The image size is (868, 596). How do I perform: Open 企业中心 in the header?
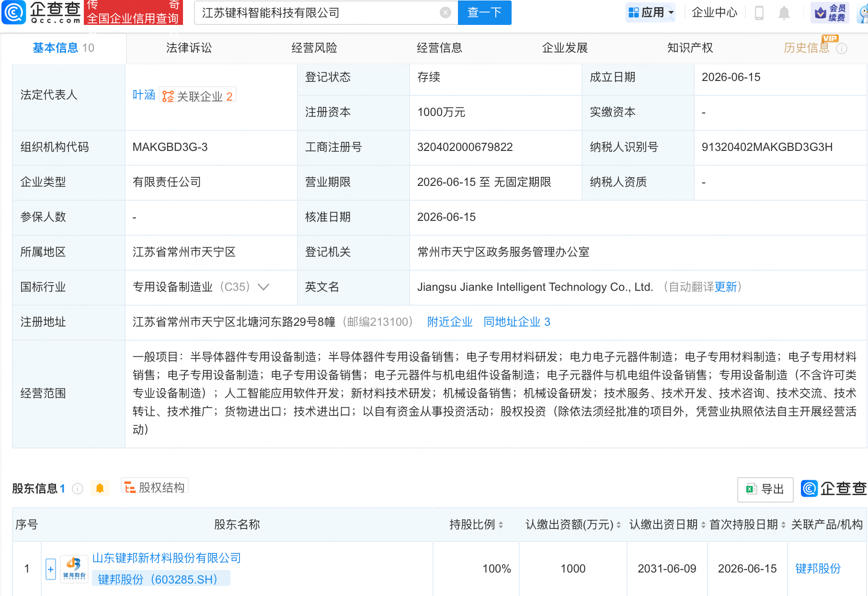[x=714, y=12]
